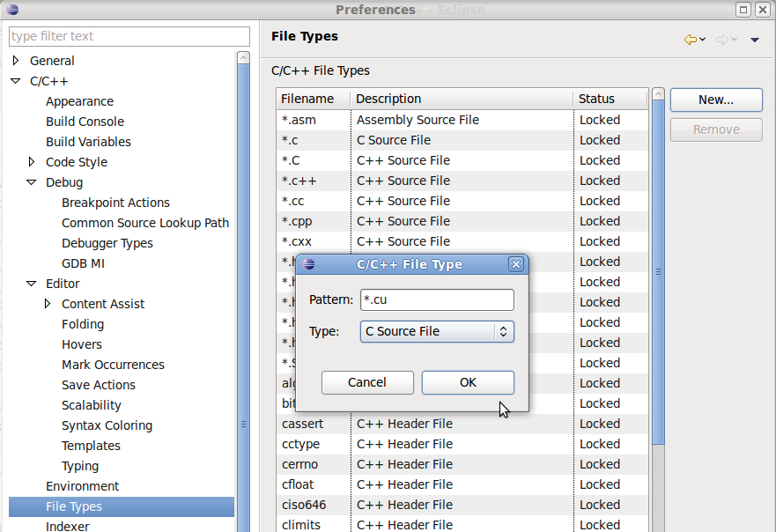Click the Eclipse icon in the Preferences titlebar
The image size is (776, 532).
[x=12, y=9]
